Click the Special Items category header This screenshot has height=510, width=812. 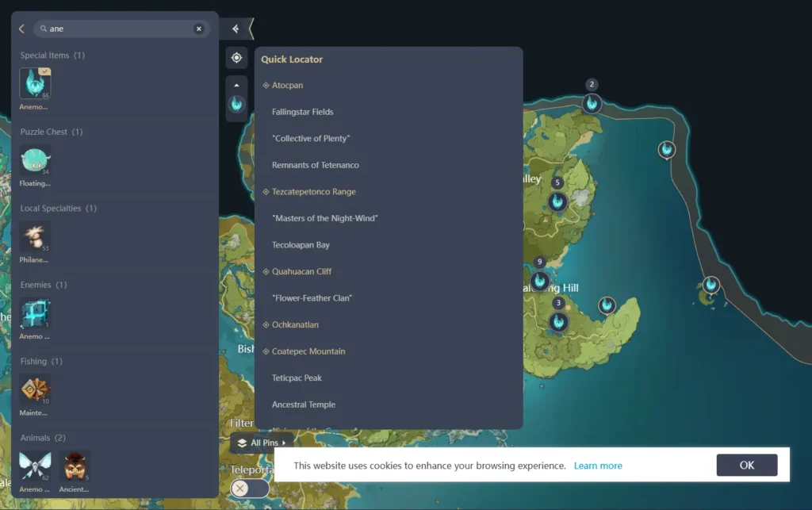[52, 56]
